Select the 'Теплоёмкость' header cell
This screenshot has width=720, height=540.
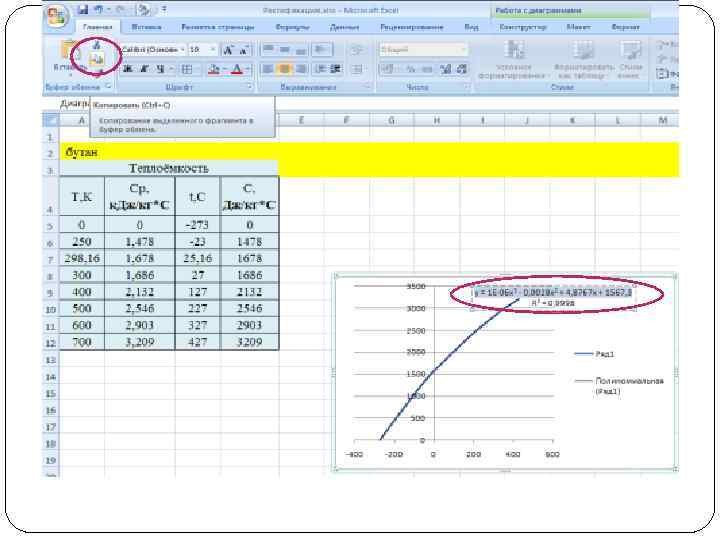(169, 169)
